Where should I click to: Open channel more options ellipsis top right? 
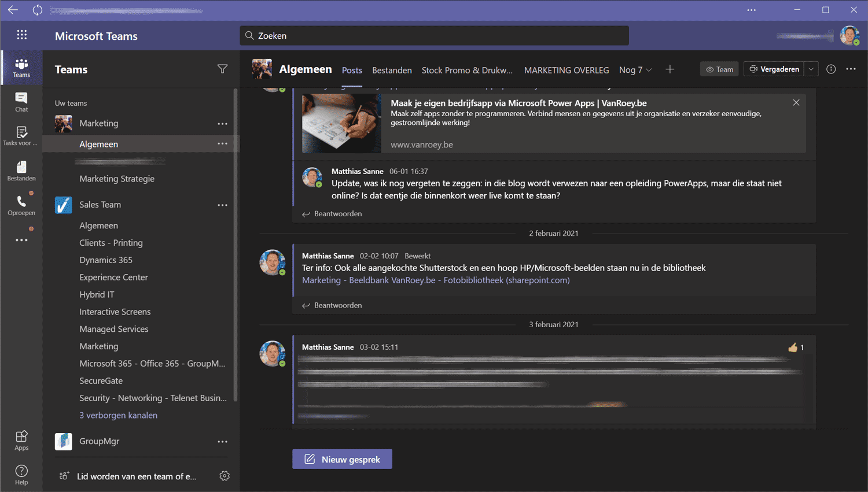pos(851,69)
